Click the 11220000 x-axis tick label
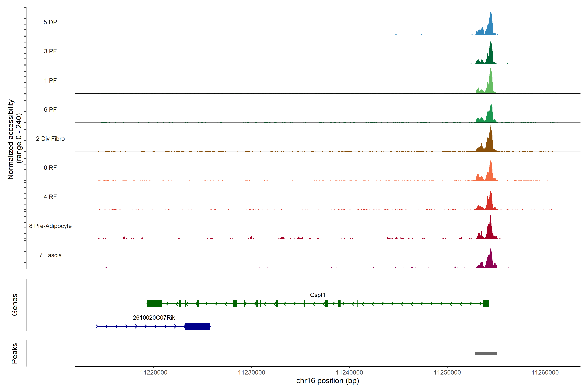Viewport: 588px width, 392px height. tap(154, 373)
